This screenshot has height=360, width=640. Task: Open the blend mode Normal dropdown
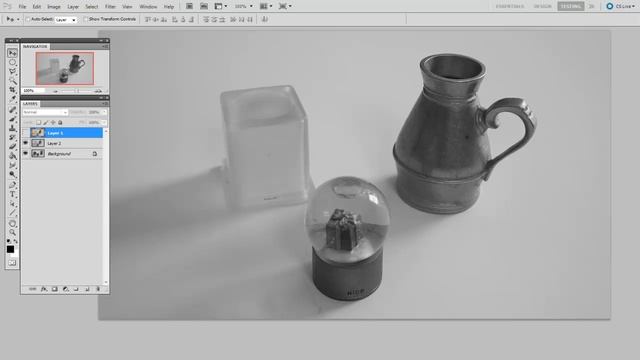[45, 112]
